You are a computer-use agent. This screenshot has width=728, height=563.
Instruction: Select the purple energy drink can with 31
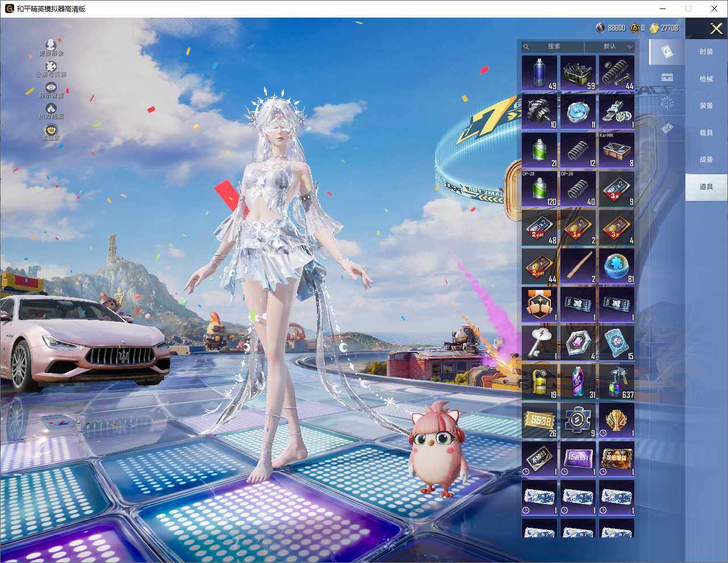(578, 381)
